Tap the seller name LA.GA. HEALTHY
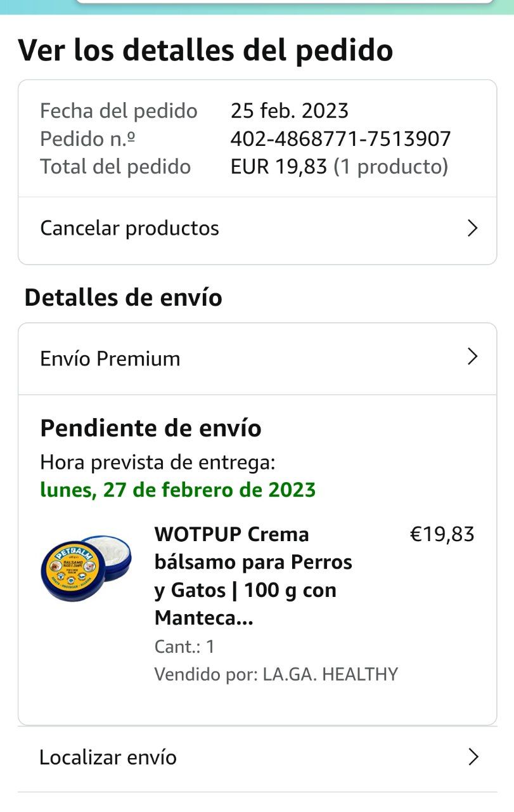Screen dimensions: 514x812 330,674
